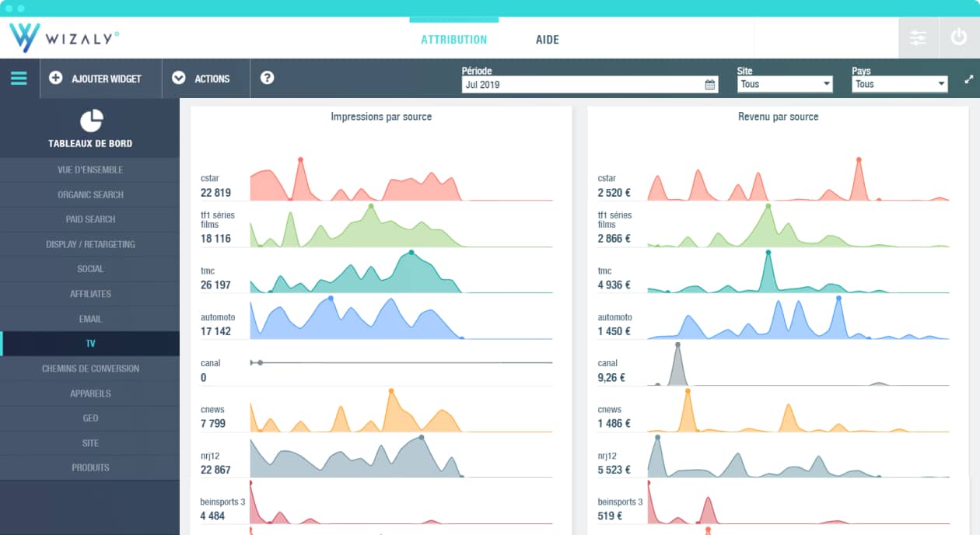Image resolution: width=980 pixels, height=535 pixels.
Task: Click cnews revenue value 1 486 €
Action: (x=614, y=424)
